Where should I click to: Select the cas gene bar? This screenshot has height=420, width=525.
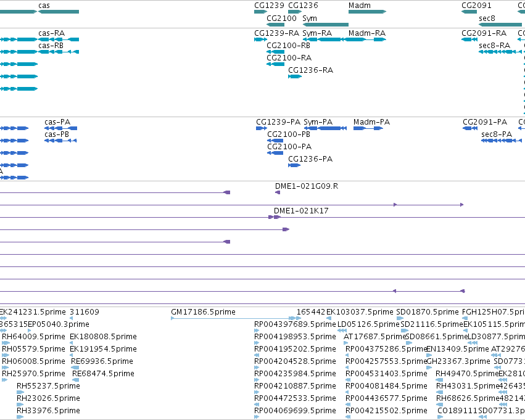(x=59, y=12)
